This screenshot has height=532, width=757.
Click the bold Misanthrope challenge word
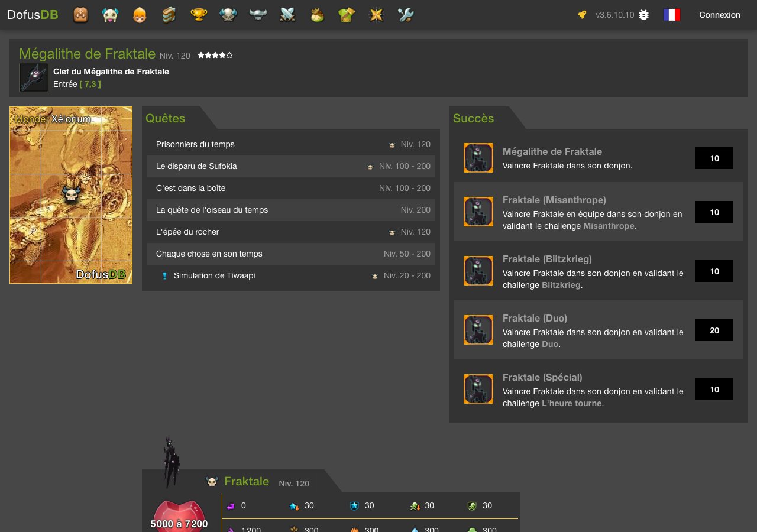(x=609, y=226)
